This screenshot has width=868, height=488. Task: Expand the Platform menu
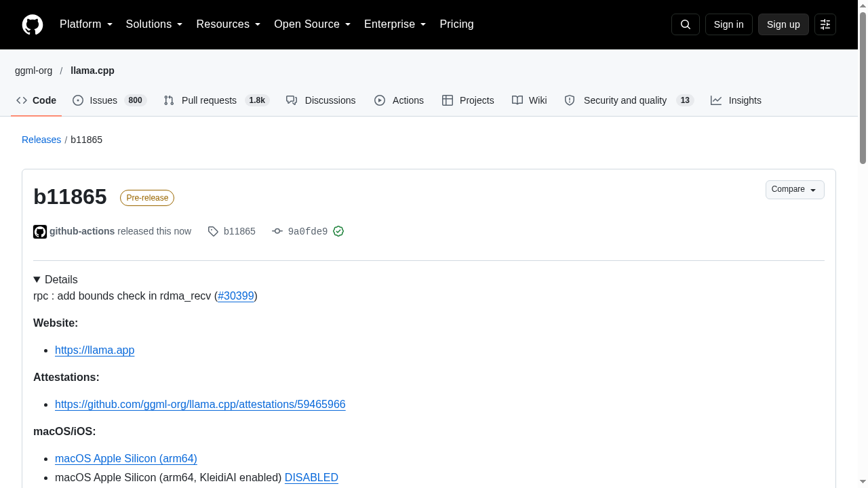pyautogui.click(x=86, y=24)
